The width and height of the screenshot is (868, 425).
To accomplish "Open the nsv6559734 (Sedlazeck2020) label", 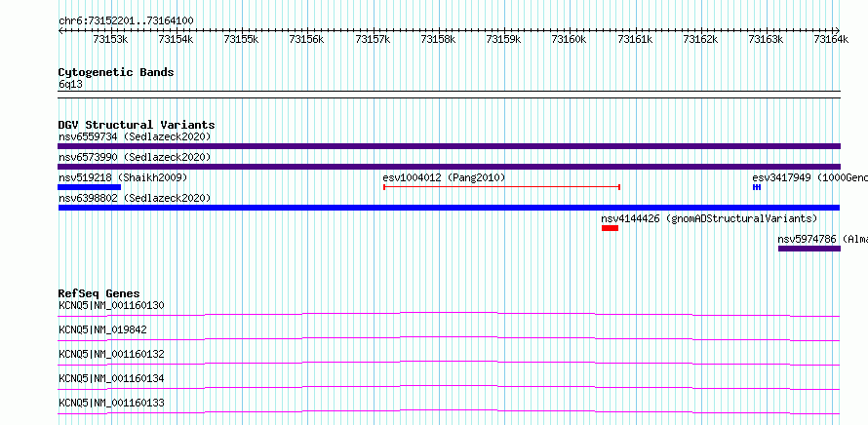I will [135, 136].
